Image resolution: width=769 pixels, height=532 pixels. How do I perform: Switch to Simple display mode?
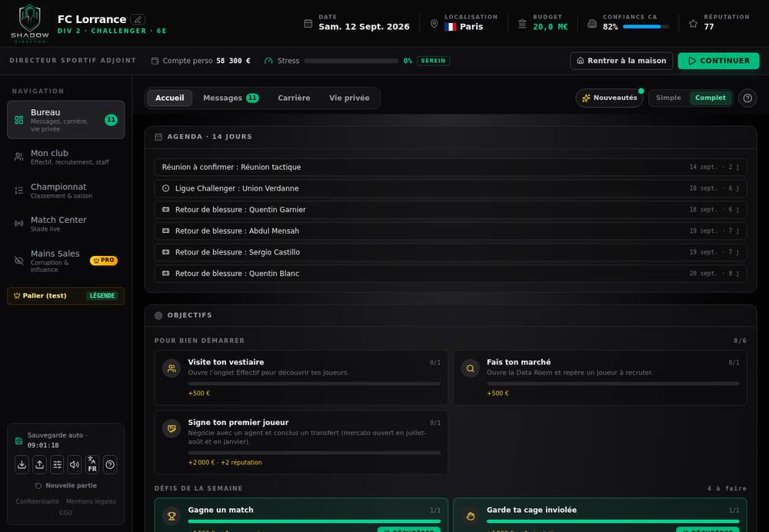668,98
